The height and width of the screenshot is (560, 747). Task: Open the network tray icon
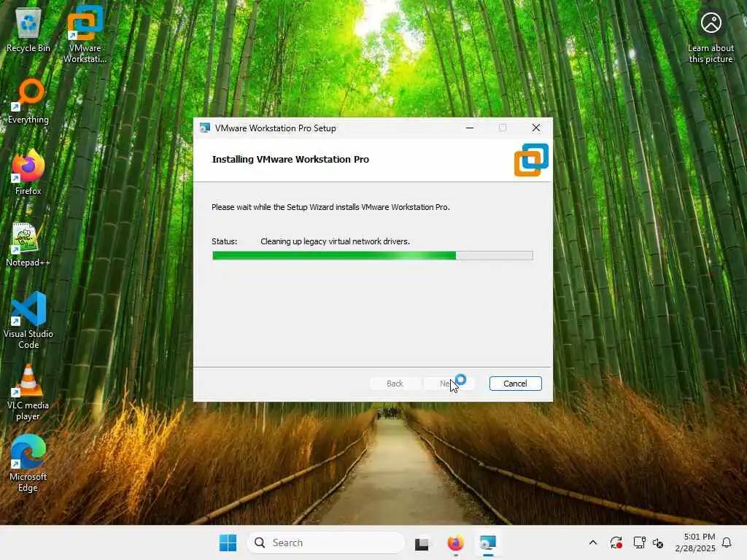639,542
